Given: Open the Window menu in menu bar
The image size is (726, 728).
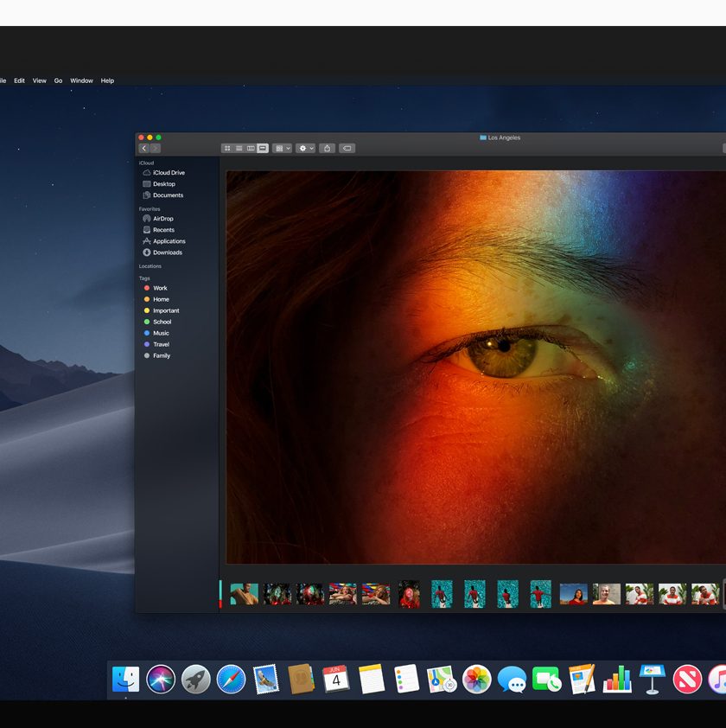Looking at the screenshot, I should pyautogui.click(x=81, y=80).
